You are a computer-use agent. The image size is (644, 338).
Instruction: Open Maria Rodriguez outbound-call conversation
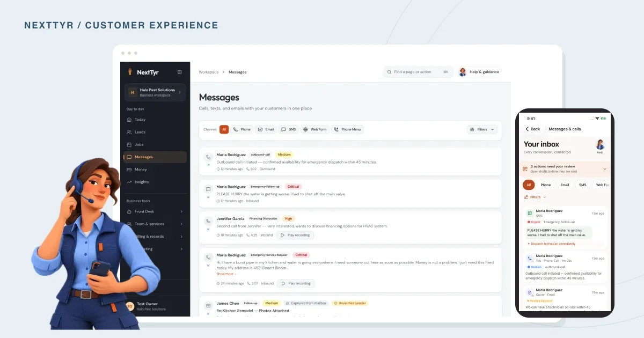pyautogui.click(x=350, y=161)
